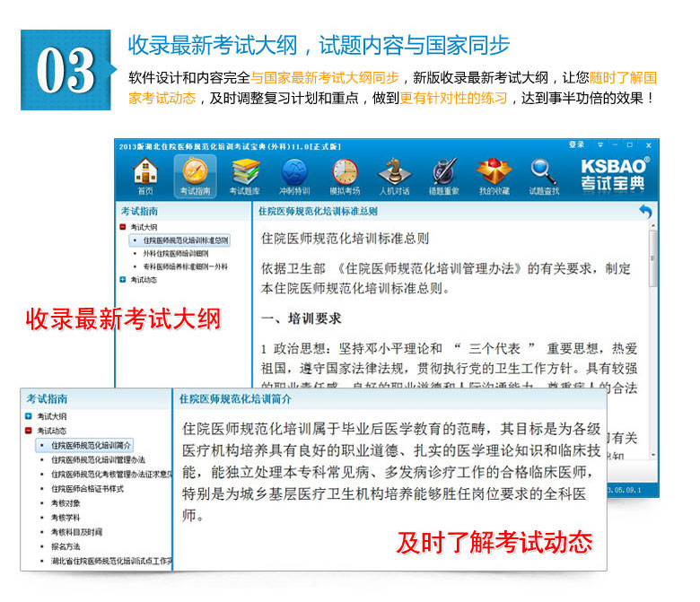Viewport: 700px width, 602px height.
Task: Open the 人机对话 chess knight icon
Action: (x=394, y=176)
